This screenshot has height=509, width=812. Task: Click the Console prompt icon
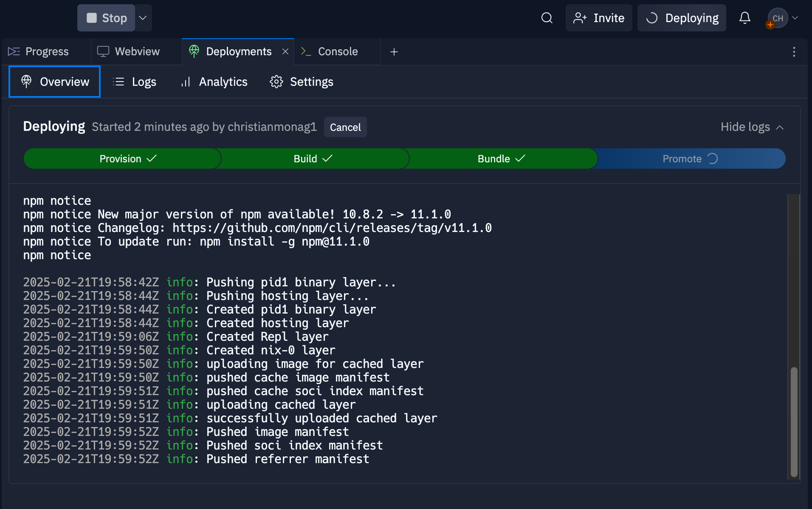pyautogui.click(x=306, y=51)
